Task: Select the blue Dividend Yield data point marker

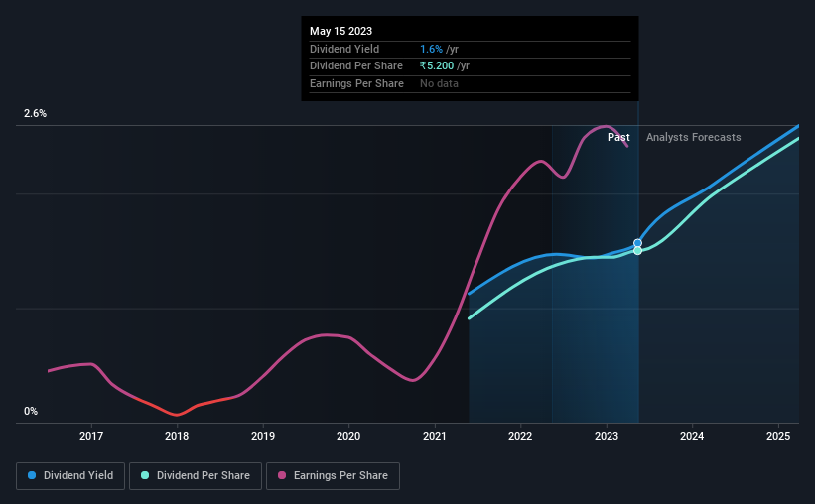Action: [637, 243]
